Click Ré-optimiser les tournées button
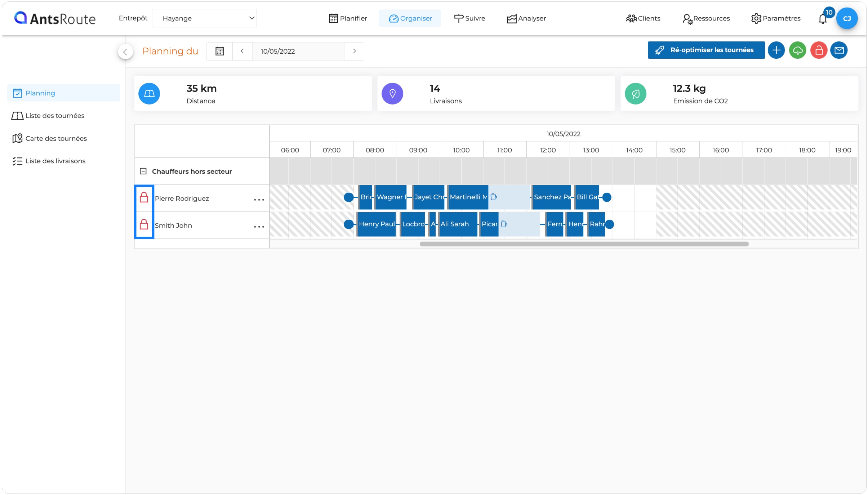The width and height of the screenshot is (868, 495). pyautogui.click(x=706, y=50)
